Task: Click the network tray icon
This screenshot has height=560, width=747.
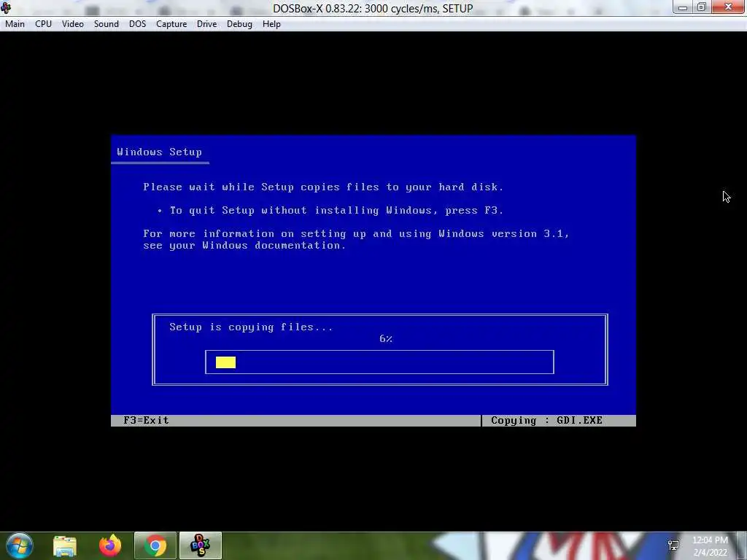Action: pos(673,545)
